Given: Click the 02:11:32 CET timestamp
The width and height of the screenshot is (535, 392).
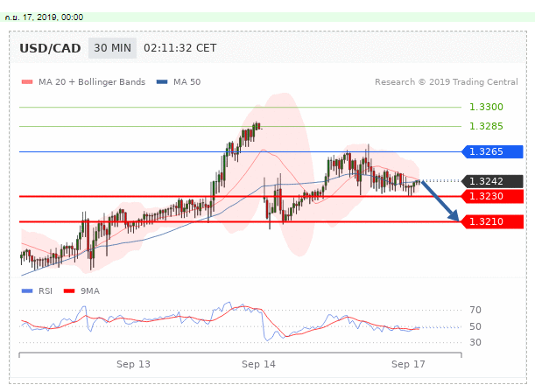Looking at the screenshot, I should 180,48.
